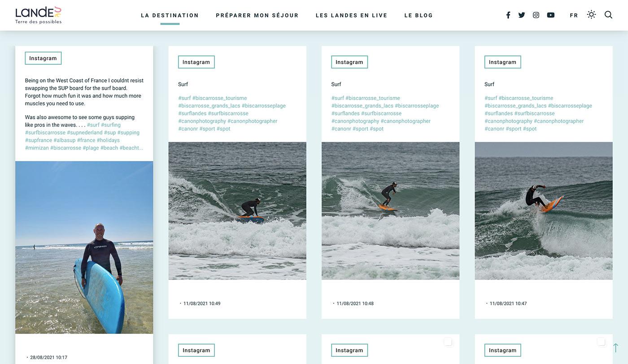This screenshot has width=628, height=364.
Task: Open Les Landes en Live menu
Action: click(352, 15)
